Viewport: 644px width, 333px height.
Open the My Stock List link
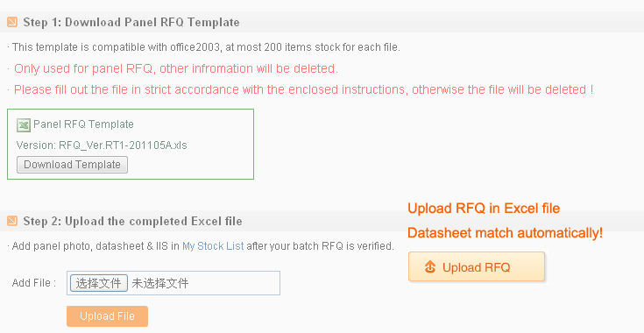(213, 246)
